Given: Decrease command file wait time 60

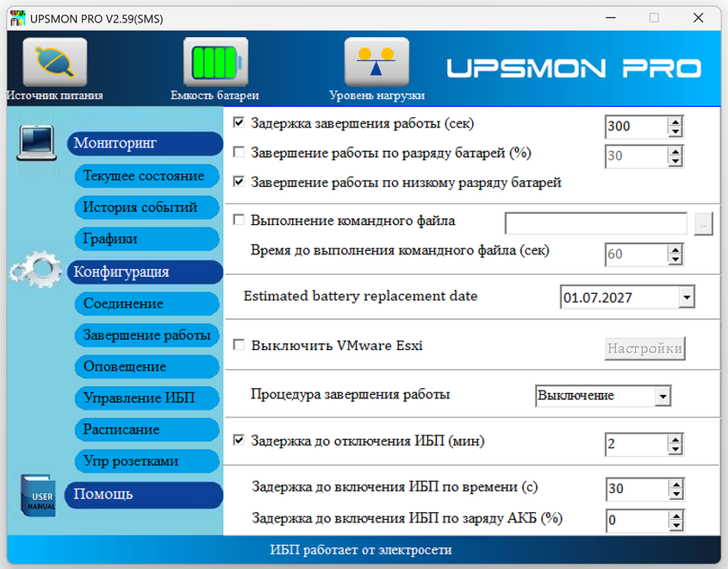Looking at the screenshot, I should 675,259.
